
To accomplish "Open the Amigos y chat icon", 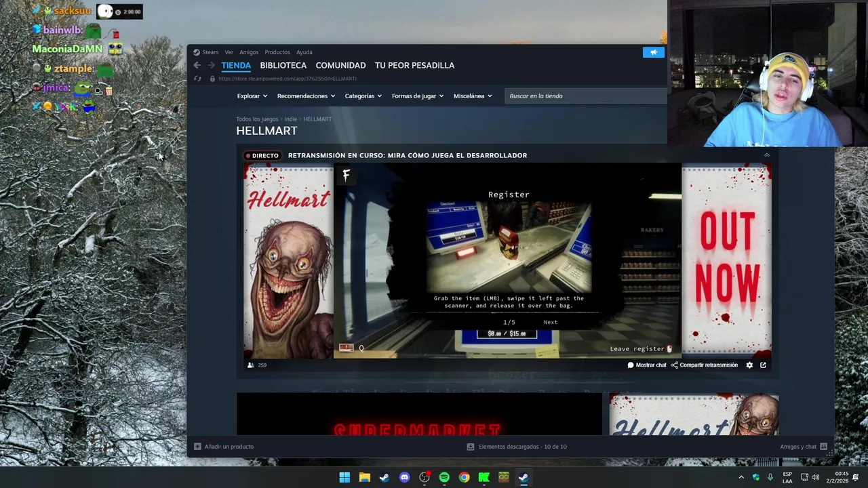I will click(824, 447).
